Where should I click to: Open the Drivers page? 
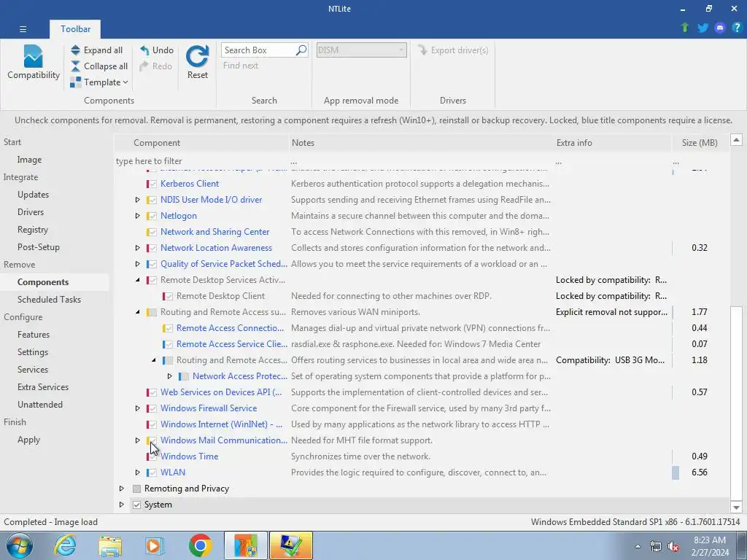pyautogui.click(x=31, y=212)
